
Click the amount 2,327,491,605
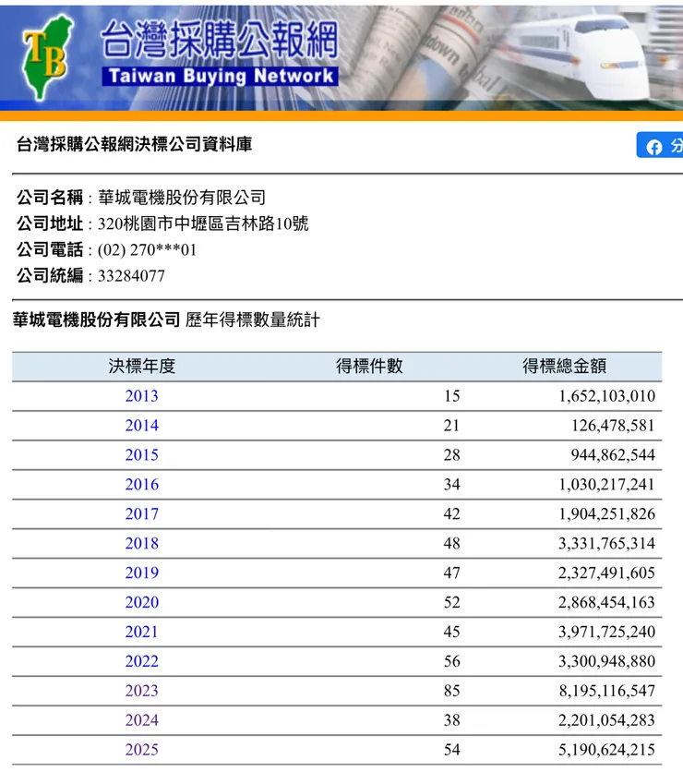point(606,573)
